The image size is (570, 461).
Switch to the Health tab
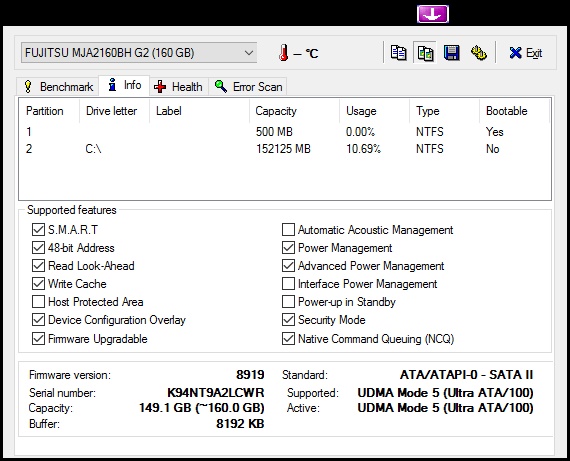(178, 87)
